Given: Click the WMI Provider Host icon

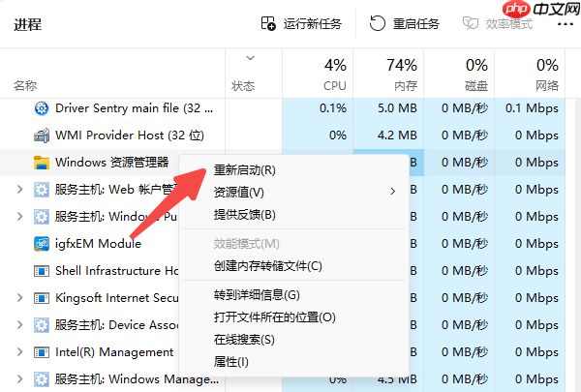Looking at the screenshot, I should (x=42, y=136).
